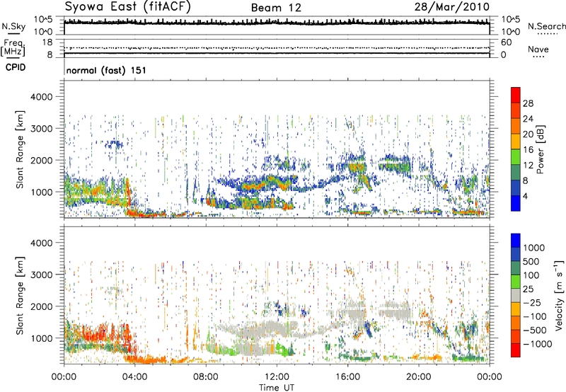Click the 'Syowa East (fitACF)' plot title

(128, 7)
